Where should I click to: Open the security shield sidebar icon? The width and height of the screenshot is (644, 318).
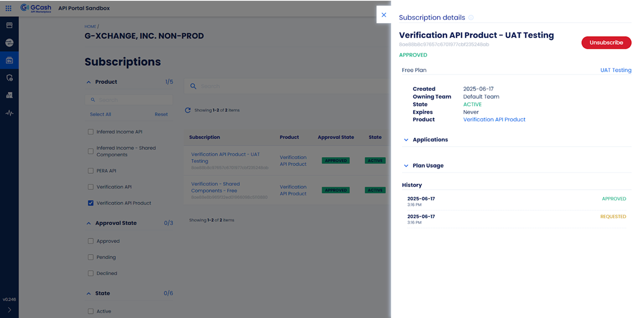pyautogui.click(x=9, y=78)
